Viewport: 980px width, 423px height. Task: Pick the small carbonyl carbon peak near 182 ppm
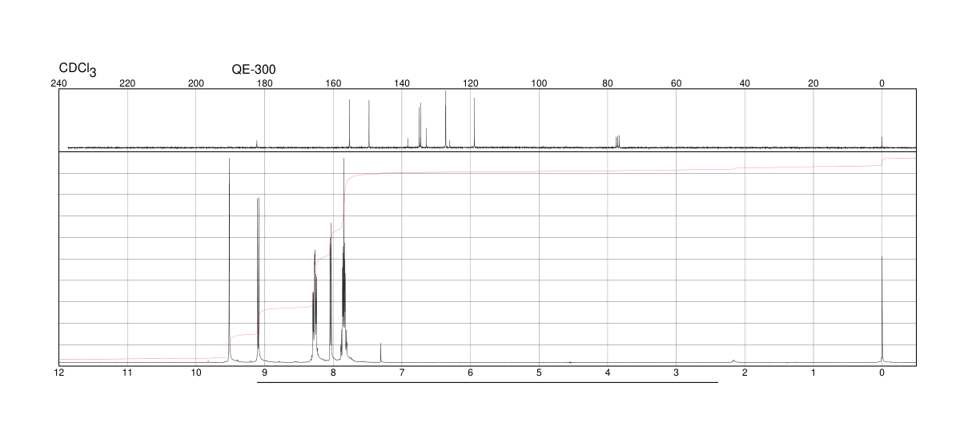[257, 144]
